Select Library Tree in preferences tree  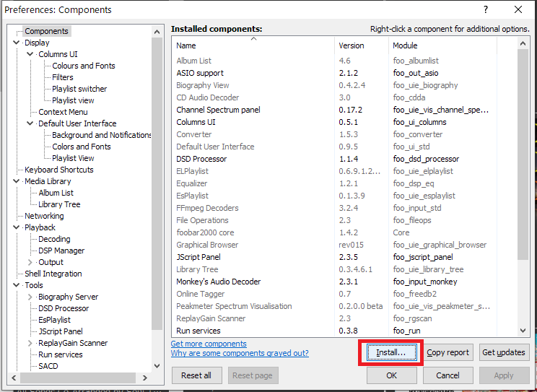pos(59,204)
